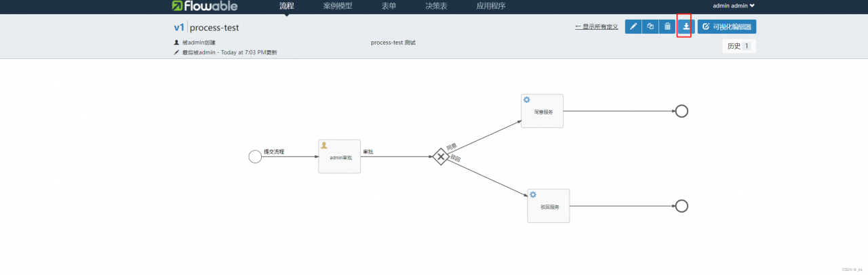
Task: Click the 提交流程 start event circle
Action: tap(255, 157)
